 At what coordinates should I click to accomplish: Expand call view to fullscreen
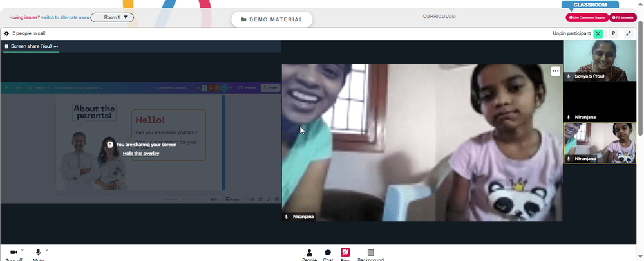[629, 33]
